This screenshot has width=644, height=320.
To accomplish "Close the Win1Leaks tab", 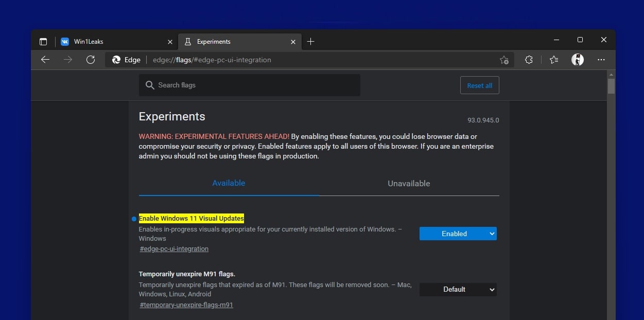I will (170, 42).
